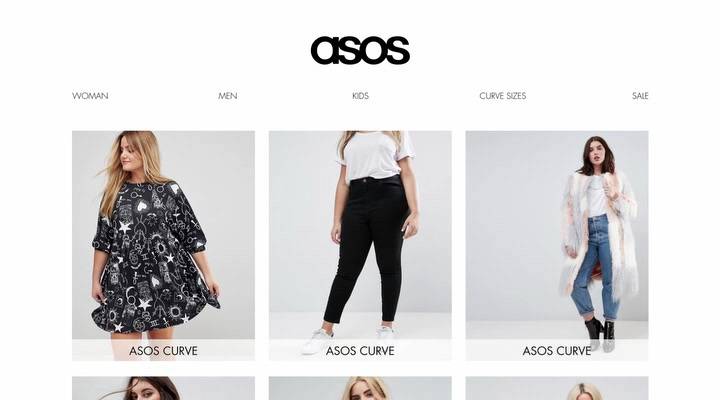
Task: Open the WOMAN category
Action: tap(90, 96)
